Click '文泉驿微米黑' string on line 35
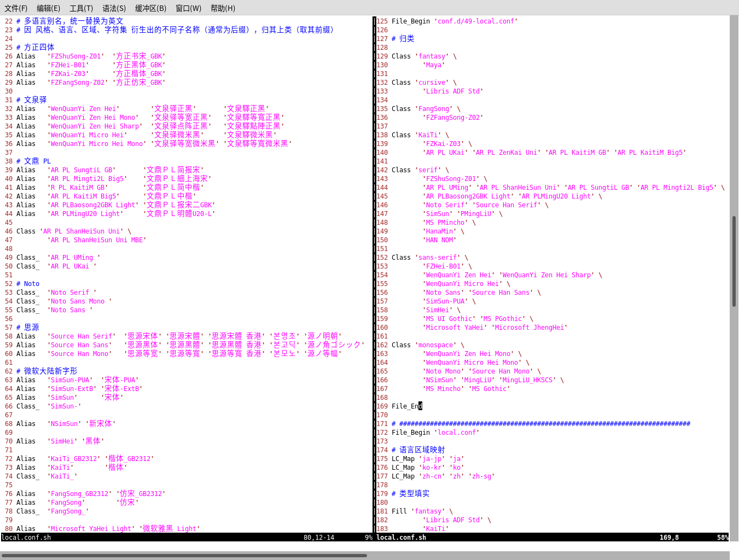The image size is (739, 560). tap(177, 135)
